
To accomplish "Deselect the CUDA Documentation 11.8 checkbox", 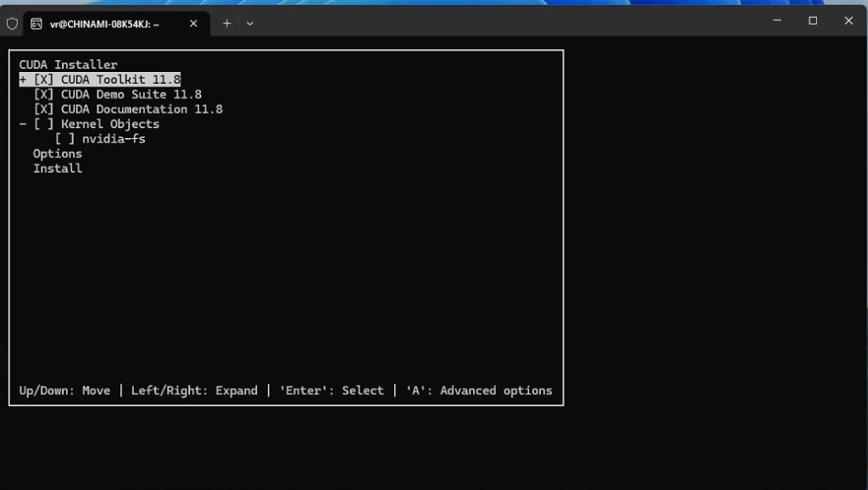I will click(x=44, y=109).
